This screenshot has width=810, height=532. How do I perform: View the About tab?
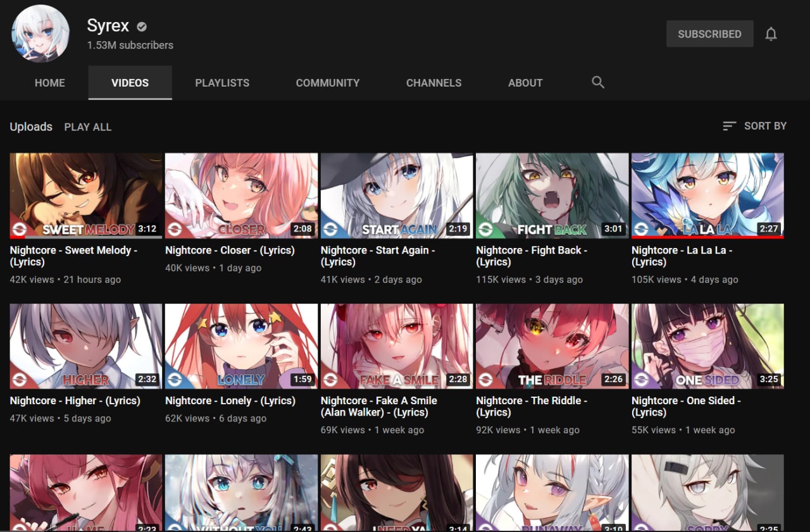(x=525, y=83)
